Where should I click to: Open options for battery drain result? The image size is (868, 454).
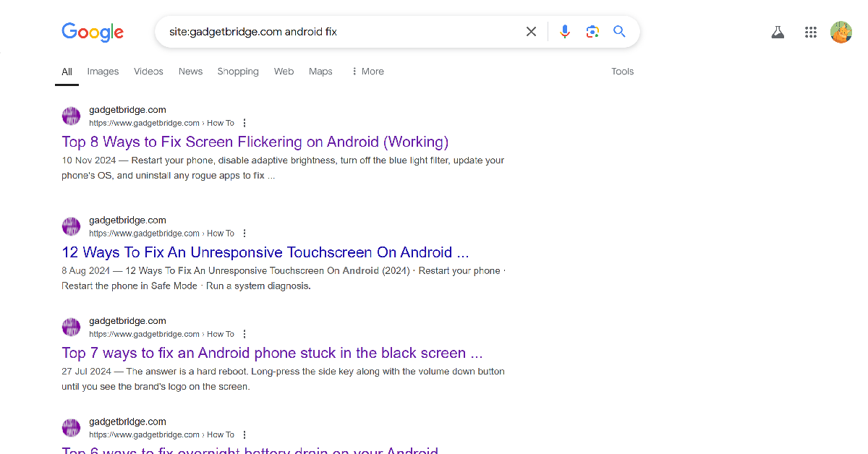[x=244, y=434]
